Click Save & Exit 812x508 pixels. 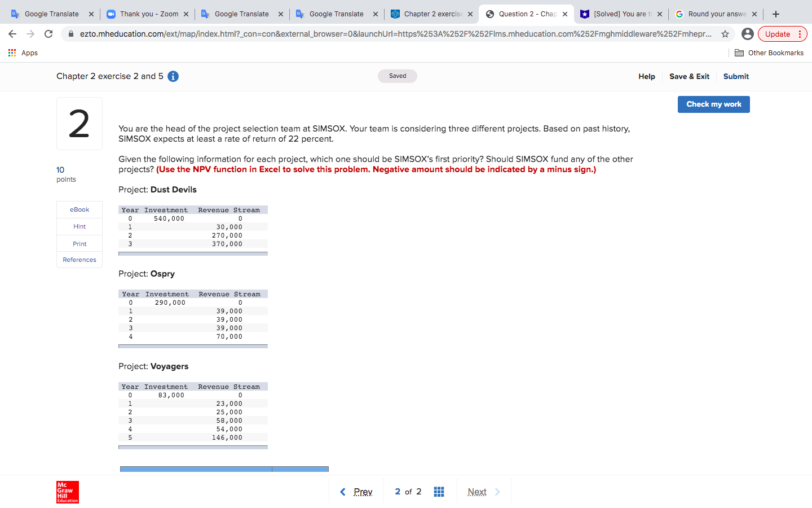pos(689,76)
